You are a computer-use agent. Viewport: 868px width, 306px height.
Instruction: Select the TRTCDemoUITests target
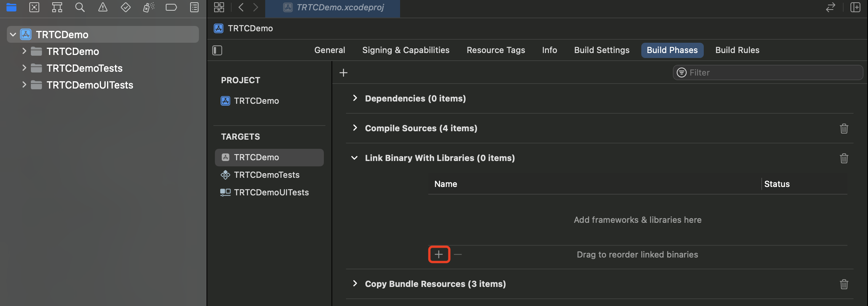click(271, 192)
